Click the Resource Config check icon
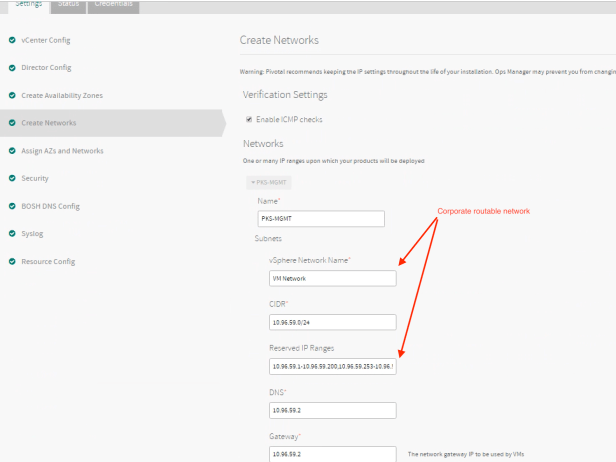Image resolution: width=616 pixels, height=462 pixels. pyautogui.click(x=11, y=262)
